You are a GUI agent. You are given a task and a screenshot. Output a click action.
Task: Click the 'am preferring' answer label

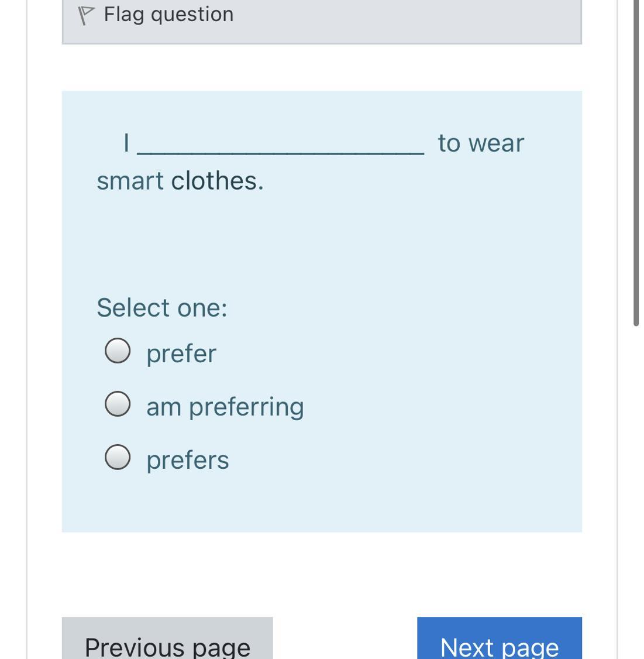[x=225, y=407]
